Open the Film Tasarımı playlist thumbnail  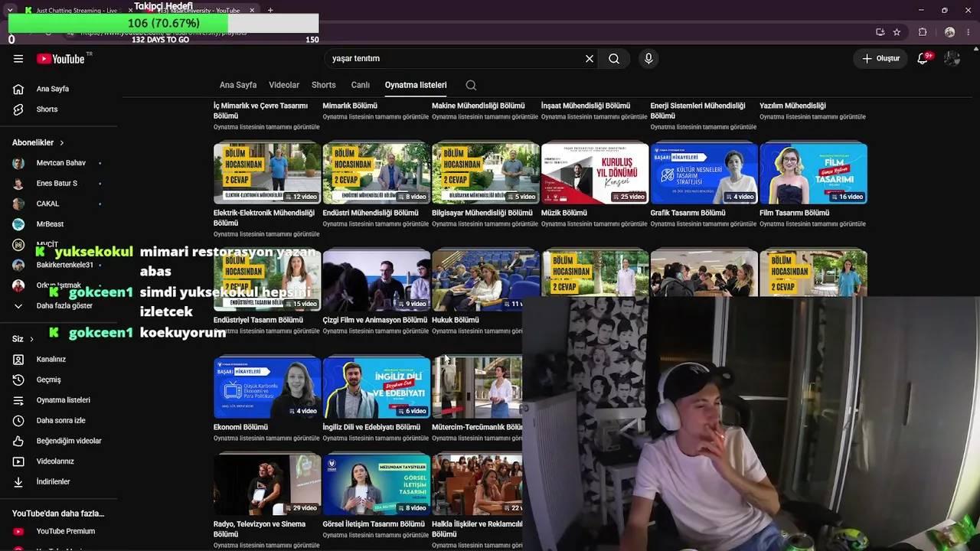click(813, 173)
